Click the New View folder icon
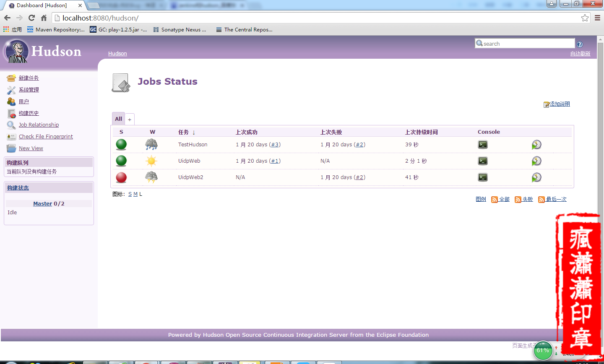The width and height of the screenshot is (604, 364). tap(11, 148)
